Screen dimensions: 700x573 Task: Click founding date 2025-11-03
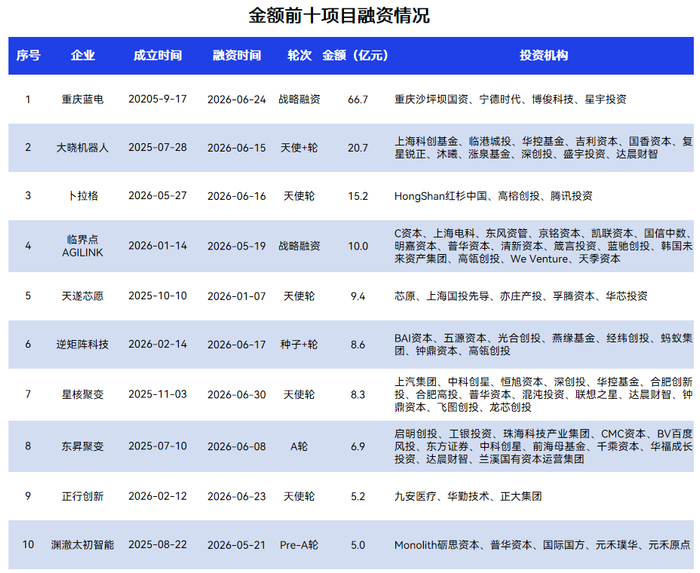[158, 394]
